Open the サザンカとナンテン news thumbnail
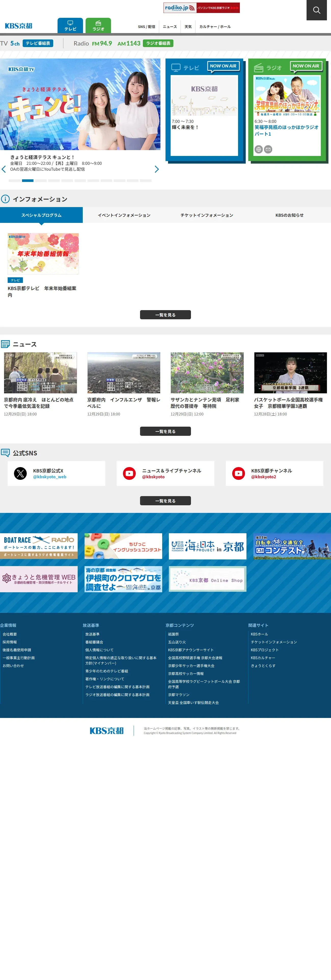 coord(207,372)
